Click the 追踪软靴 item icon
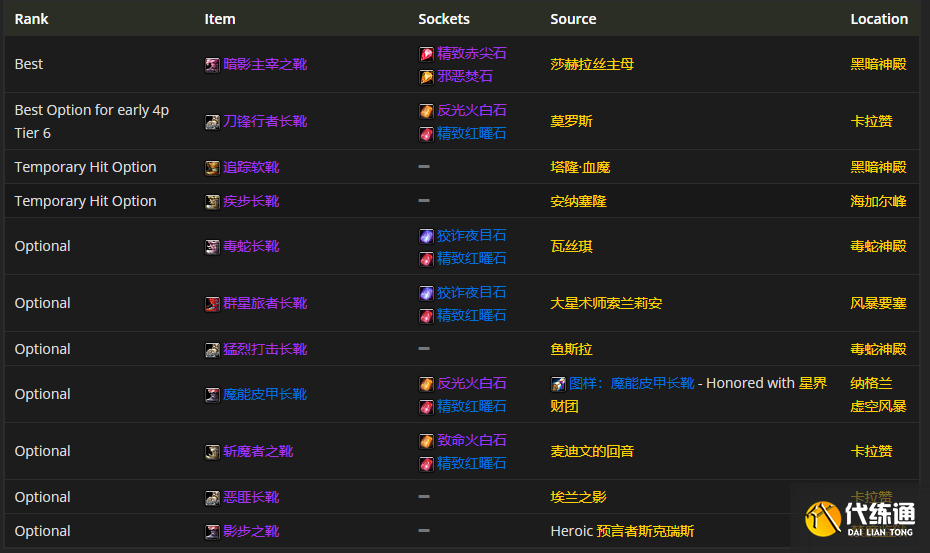 tap(212, 168)
